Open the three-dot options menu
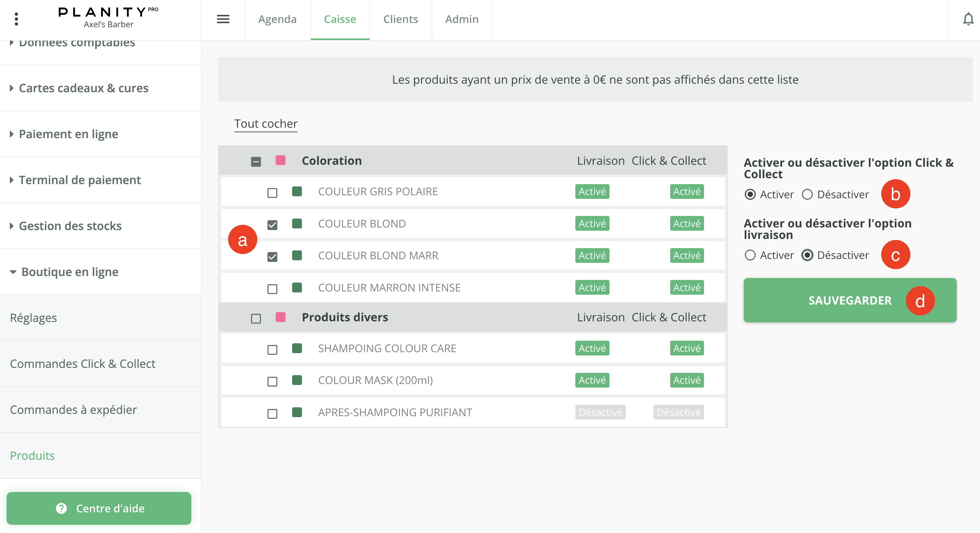This screenshot has height=533, width=980. 16,19
